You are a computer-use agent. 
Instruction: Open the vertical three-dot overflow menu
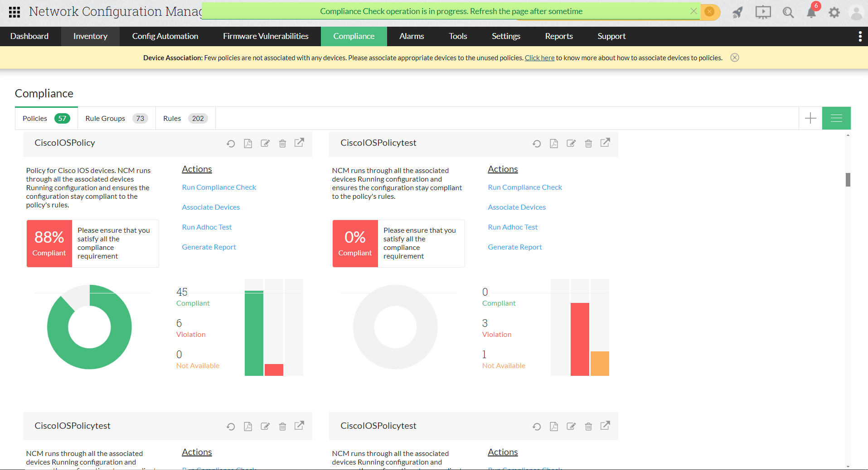(x=860, y=36)
